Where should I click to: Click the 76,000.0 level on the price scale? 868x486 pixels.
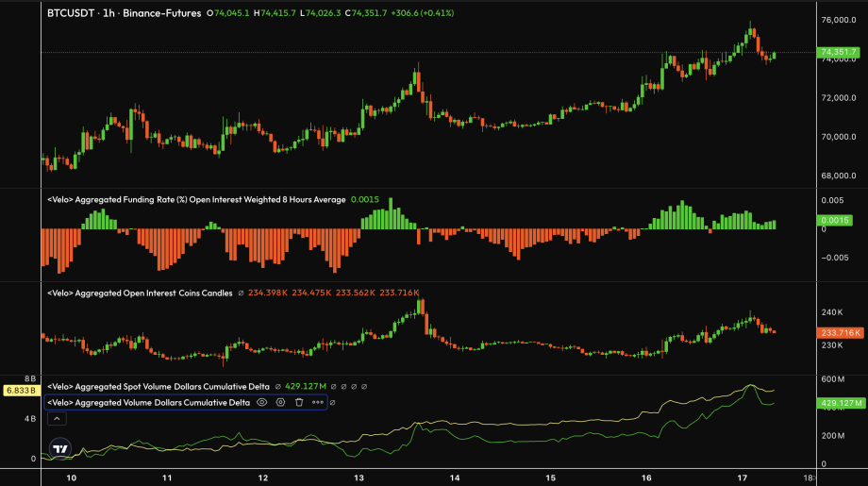point(839,20)
